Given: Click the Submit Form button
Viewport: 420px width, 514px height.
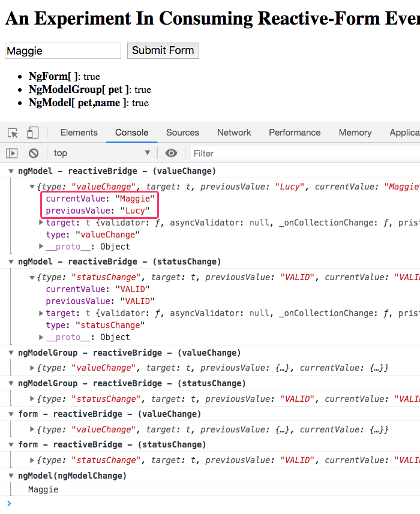Looking at the screenshot, I should pyautogui.click(x=163, y=50).
